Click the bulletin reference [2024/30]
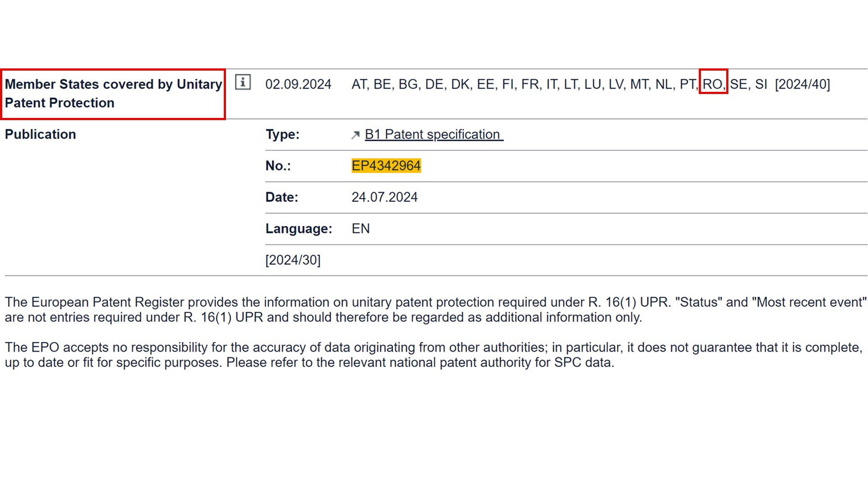Viewport: 868px width, 486px height. coord(293,260)
